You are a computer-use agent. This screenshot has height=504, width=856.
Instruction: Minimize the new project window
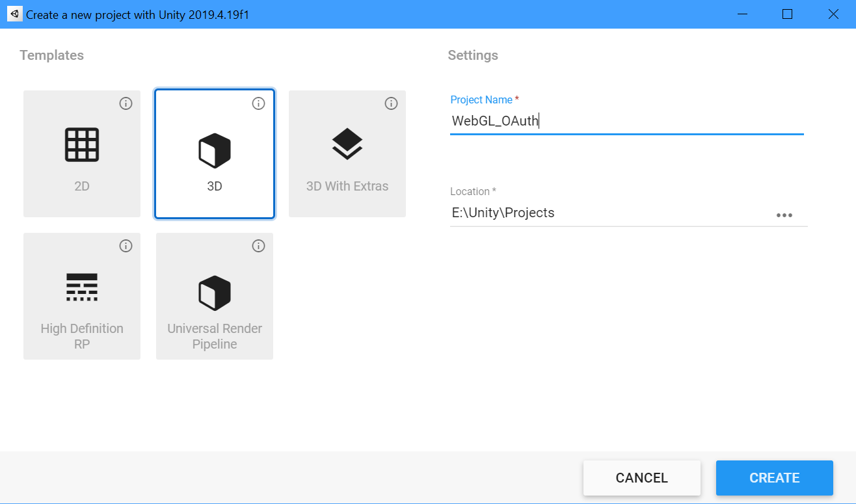tap(741, 14)
